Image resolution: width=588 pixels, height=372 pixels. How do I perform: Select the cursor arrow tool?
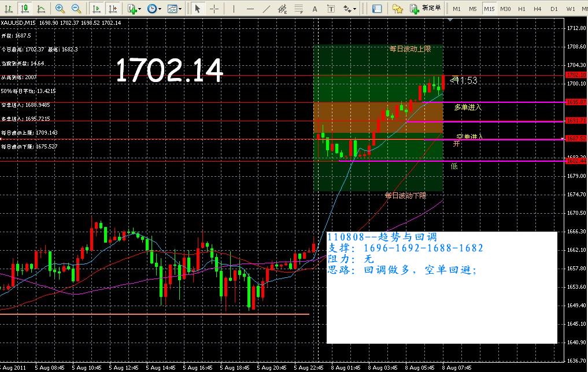coord(198,9)
